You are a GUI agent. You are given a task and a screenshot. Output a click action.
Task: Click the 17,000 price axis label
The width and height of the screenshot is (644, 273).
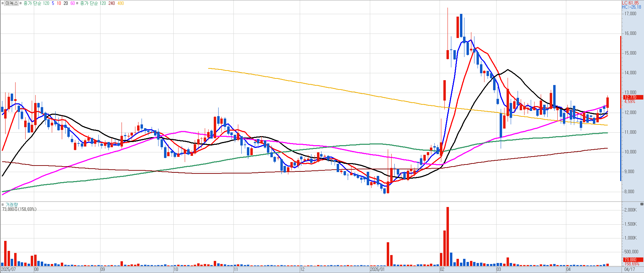pos(631,14)
